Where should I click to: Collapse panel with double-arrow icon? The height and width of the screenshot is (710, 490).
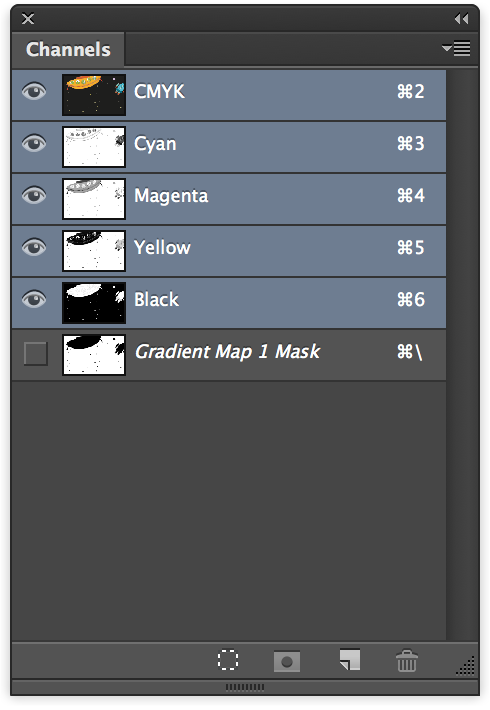coord(461,19)
